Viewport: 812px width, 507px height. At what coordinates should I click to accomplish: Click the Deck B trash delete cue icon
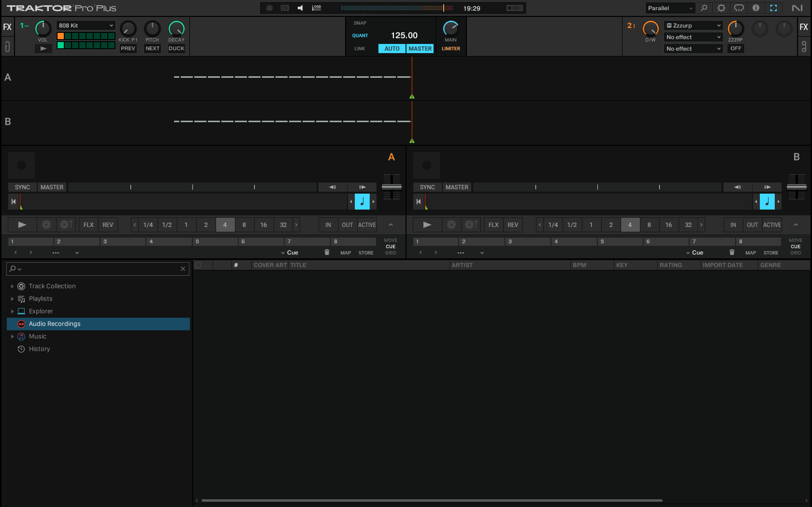732,253
